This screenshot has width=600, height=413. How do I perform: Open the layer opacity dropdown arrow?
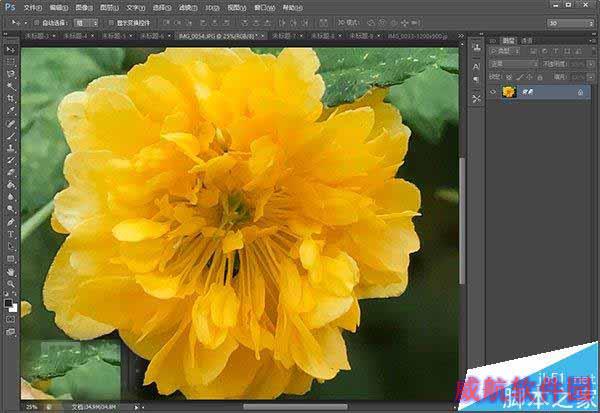[591, 64]
